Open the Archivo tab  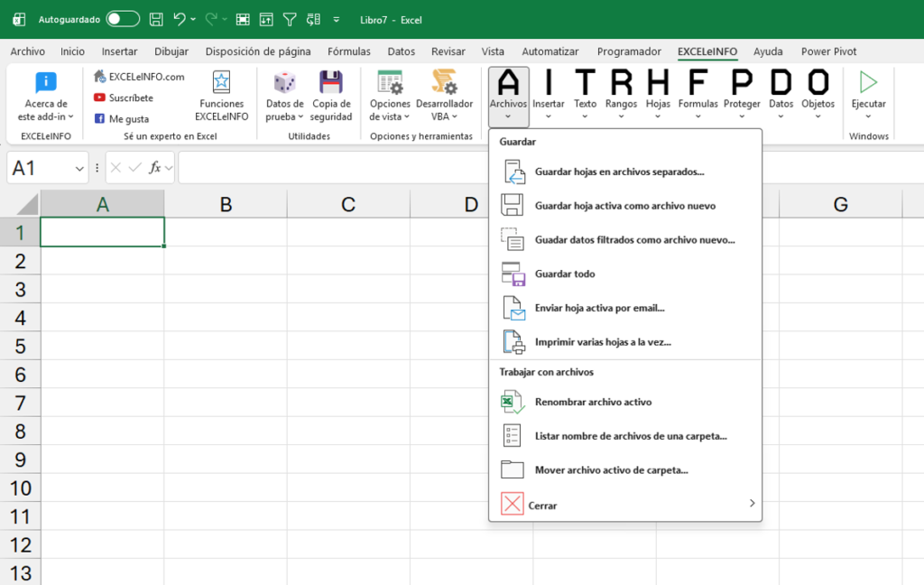coord(28,51)
